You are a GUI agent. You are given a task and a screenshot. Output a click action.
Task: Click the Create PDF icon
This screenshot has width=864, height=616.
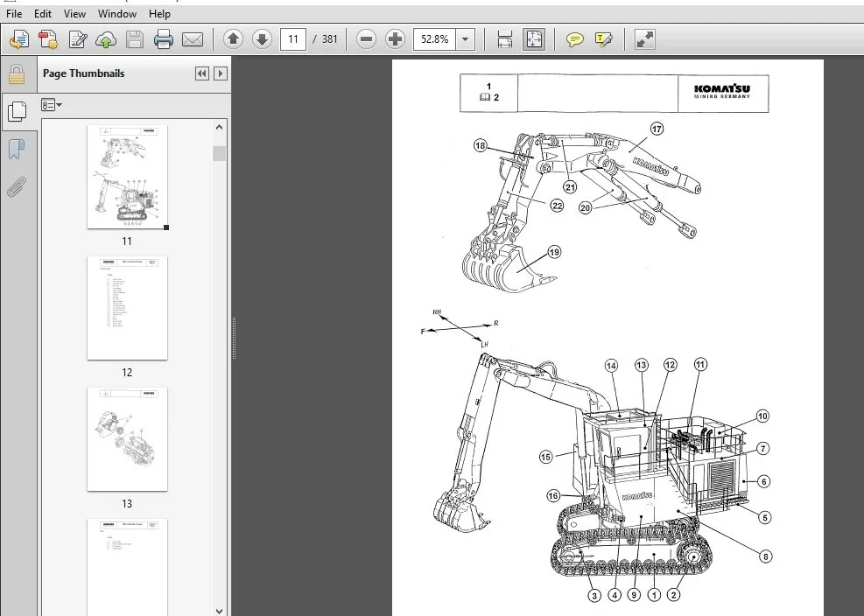(48, 39)
